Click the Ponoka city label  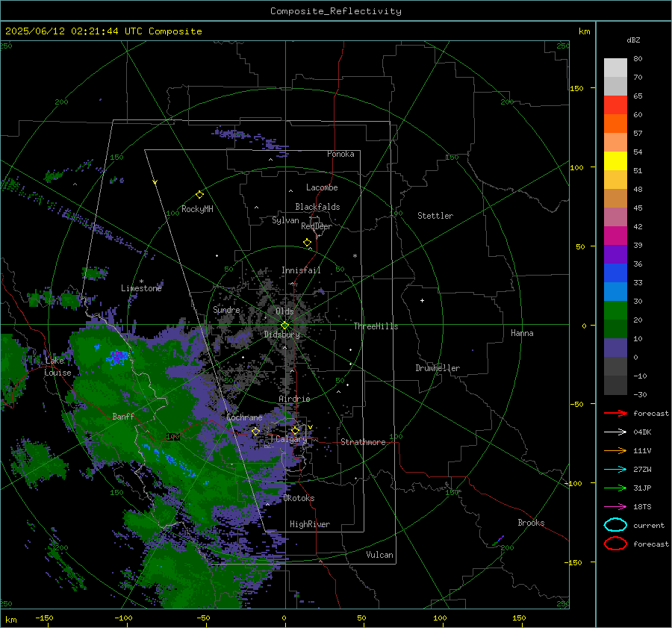pyautogui.click(x=340, y=154)
